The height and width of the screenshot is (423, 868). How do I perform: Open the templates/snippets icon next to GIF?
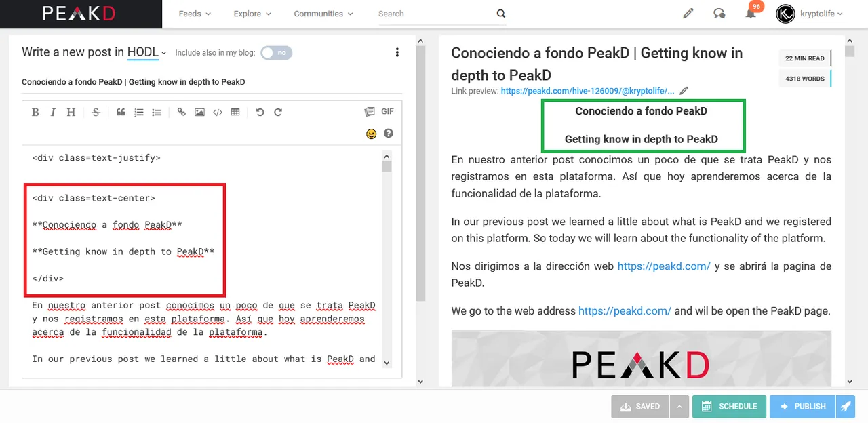(370, 112)
